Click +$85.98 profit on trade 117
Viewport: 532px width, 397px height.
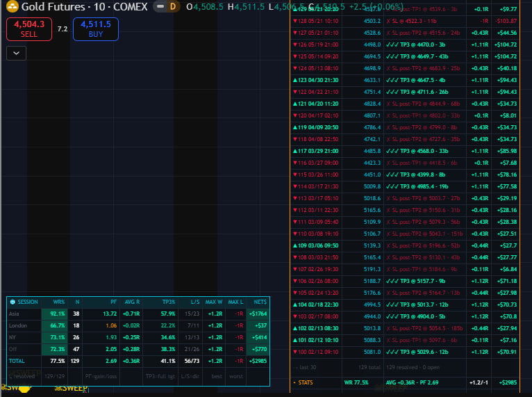pyautogui.click(x=507, y=151)
